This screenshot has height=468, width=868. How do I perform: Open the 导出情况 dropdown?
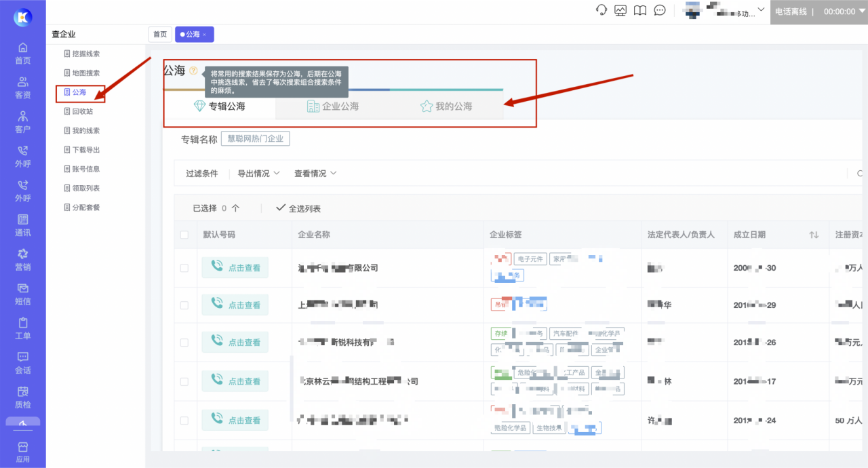point(258,174)
